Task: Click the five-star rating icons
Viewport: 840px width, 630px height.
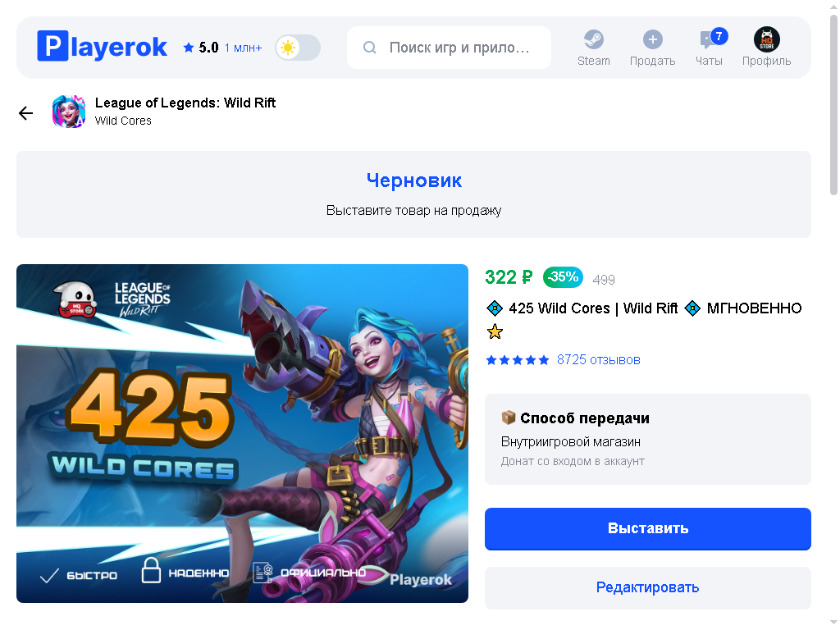Action: (x=518, y=360)
